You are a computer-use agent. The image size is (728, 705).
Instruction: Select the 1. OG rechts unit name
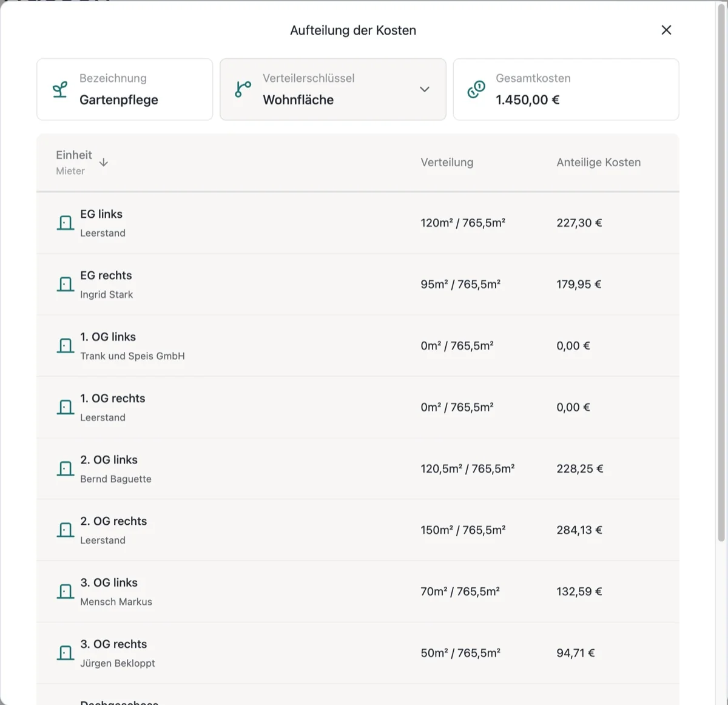(113, 399)
